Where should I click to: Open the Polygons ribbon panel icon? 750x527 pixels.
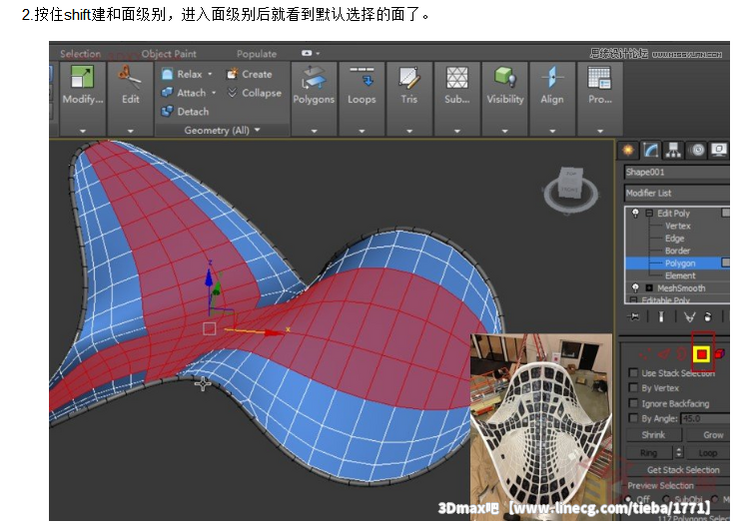click(x=313, y=77)
